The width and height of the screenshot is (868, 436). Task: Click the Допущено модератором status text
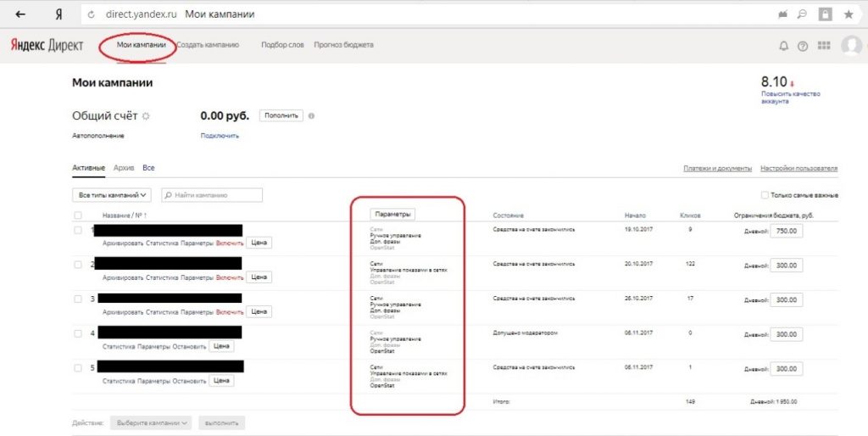tap(526, 333)
